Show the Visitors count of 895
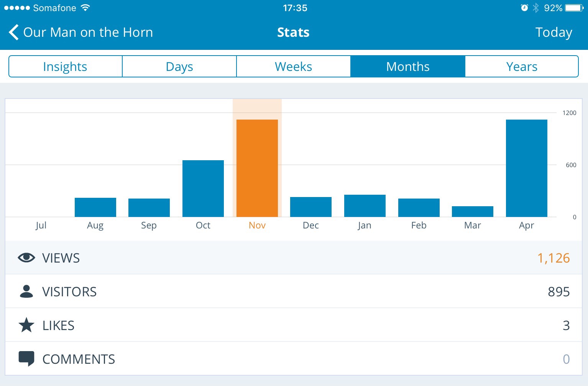The height and width of the screenshot is (386, 588). coord(558,292)
